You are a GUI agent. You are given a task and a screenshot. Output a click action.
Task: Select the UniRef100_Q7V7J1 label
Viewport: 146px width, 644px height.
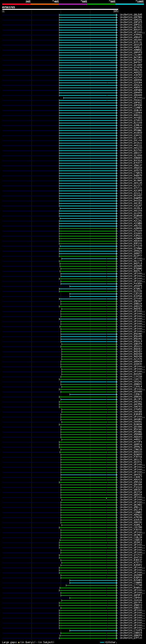pos(131,188)
